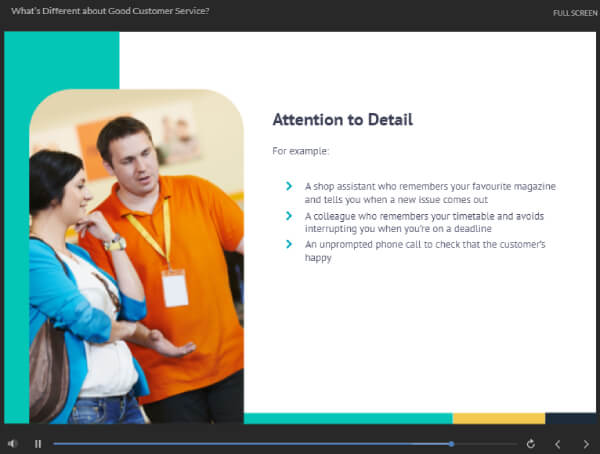Click the chevron beside the unprompted phone call bullet
The height and width of the screenshot is (454, 600).
coord(289,243)
